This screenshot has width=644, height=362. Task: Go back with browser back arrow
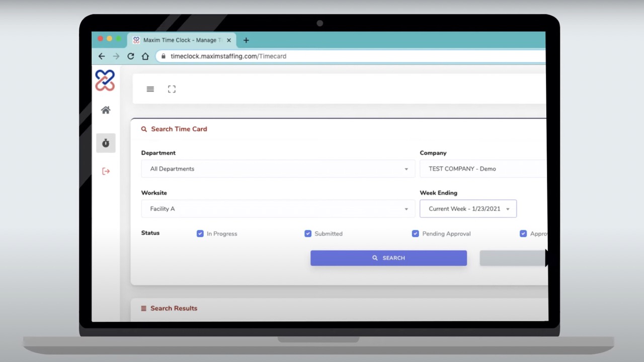(x=102, y=56)
